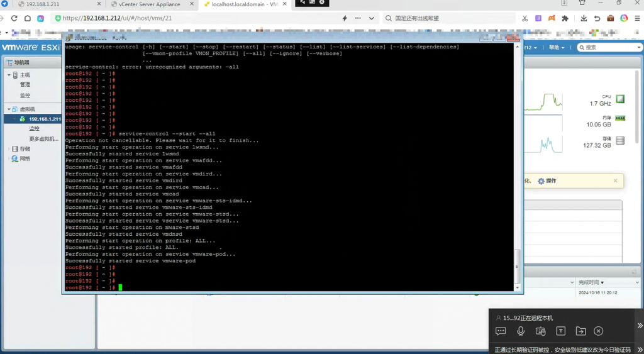Click the browser address bar URL field
This screenshot has width=644, height=354.
tap(197, 18)
